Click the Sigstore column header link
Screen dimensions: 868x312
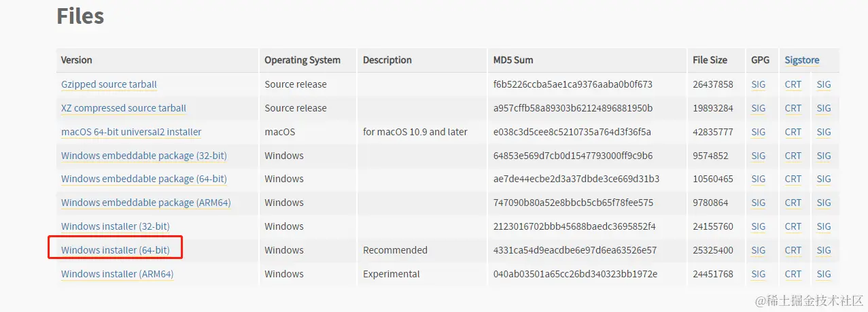click(801, 60)
